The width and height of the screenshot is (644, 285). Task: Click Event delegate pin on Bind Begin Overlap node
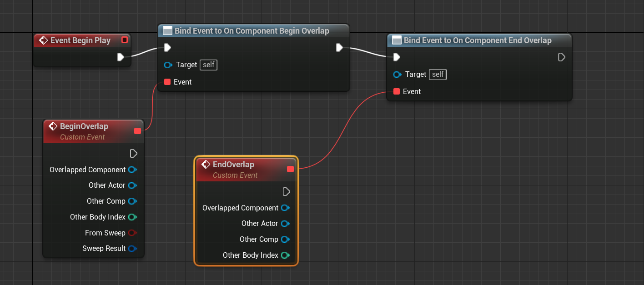pyautogui.click(x=167, y=82)
